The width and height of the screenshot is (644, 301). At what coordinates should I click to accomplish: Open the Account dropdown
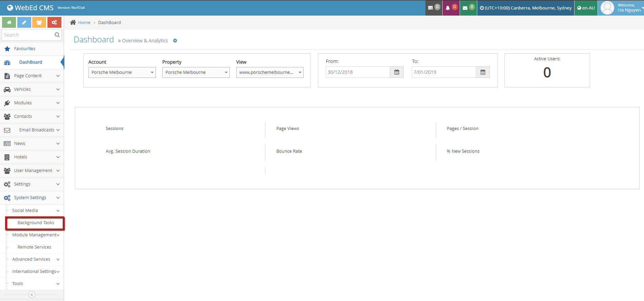122,72
